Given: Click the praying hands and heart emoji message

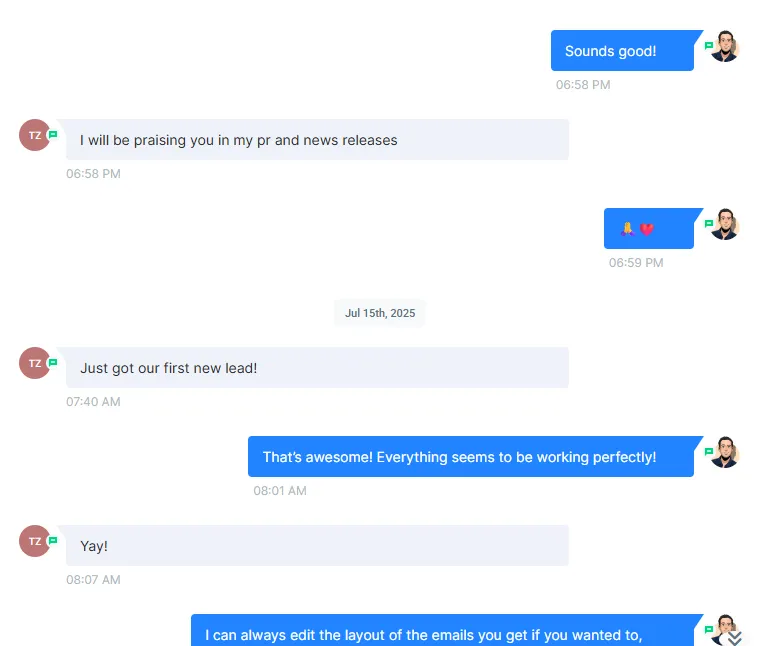Looking at the screenshot, I should click(x=649, y=228).
